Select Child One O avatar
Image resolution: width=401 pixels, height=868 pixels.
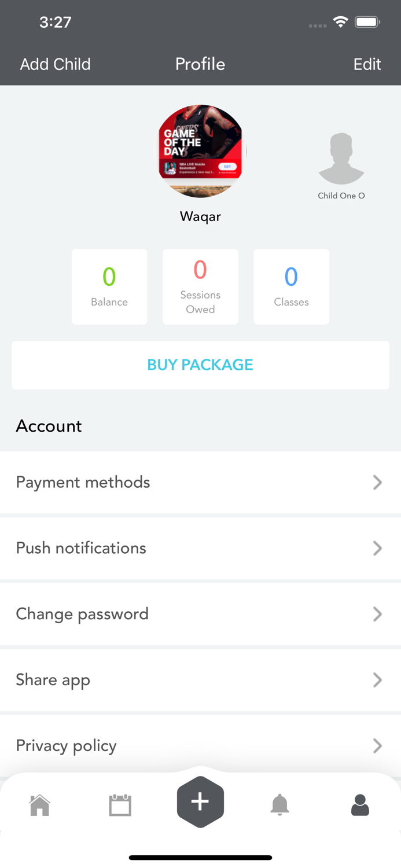click(x=341, y=160)
